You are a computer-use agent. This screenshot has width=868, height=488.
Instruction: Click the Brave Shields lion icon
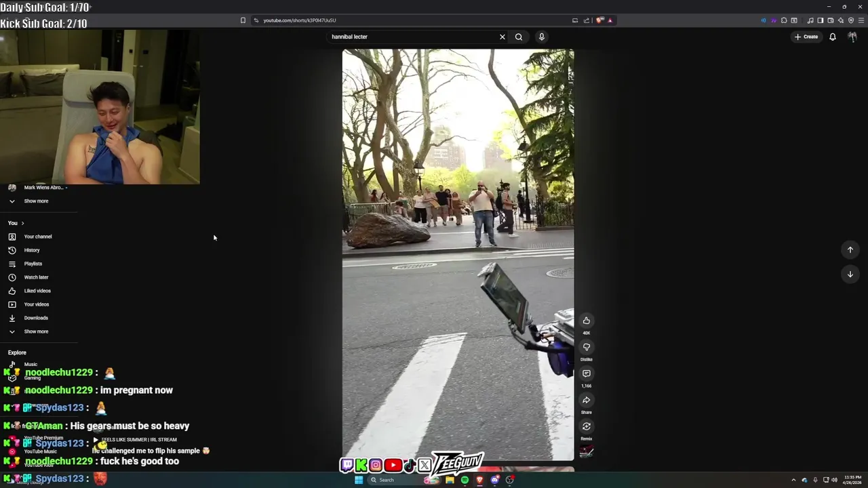(x=599, y=20)
